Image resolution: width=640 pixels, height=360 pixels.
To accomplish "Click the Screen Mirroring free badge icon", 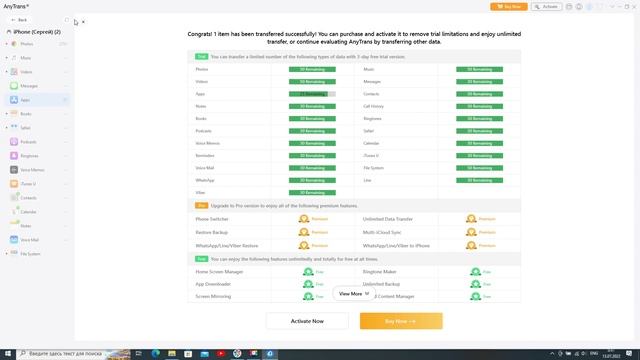I will (x=308, y=296).
